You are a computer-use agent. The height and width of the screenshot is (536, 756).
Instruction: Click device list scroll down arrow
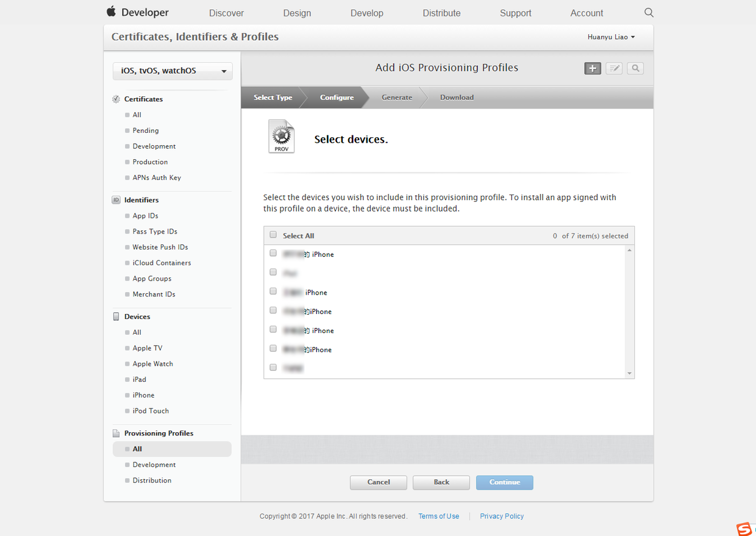tap(629, 373)
